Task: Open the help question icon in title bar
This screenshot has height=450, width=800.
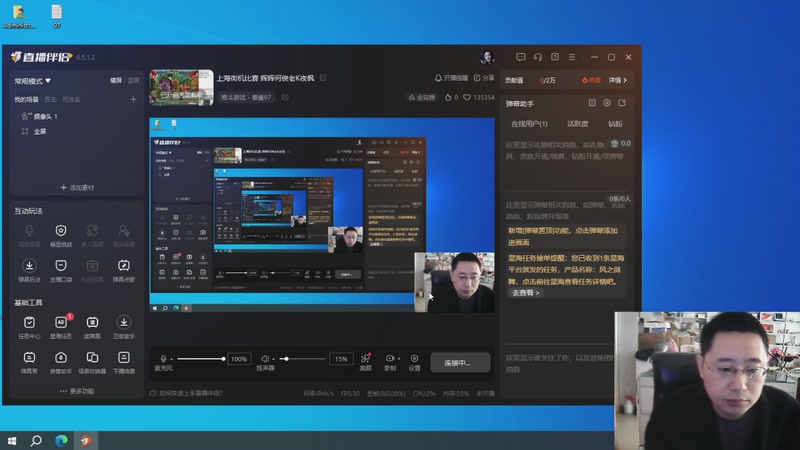Action: [x=555, y=57]
